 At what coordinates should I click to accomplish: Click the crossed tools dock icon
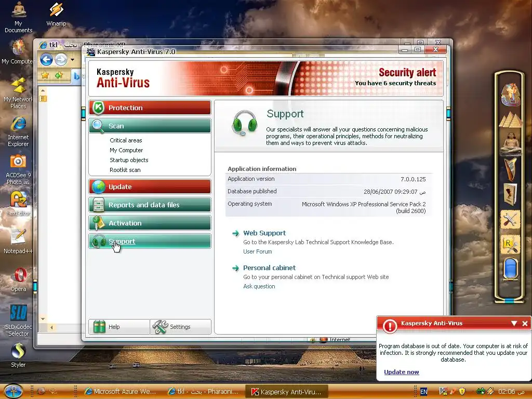click(510, 219)
